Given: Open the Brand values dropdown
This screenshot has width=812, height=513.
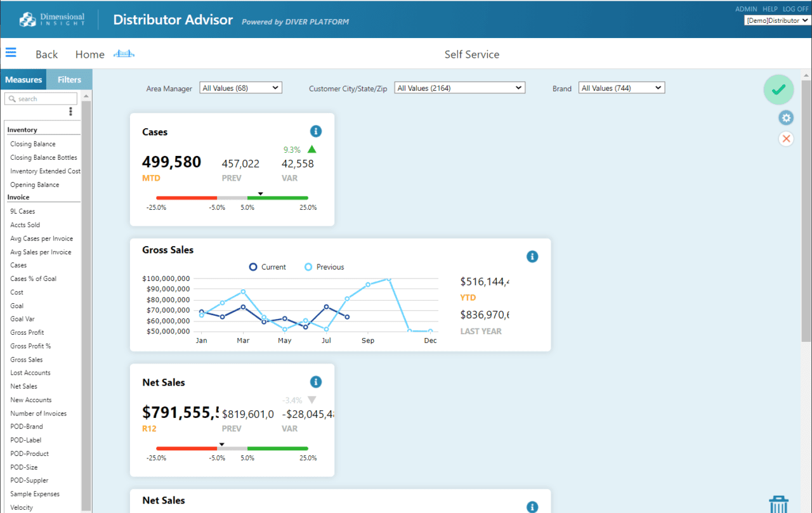Looking at the screenshot, I should pos(621,87).
